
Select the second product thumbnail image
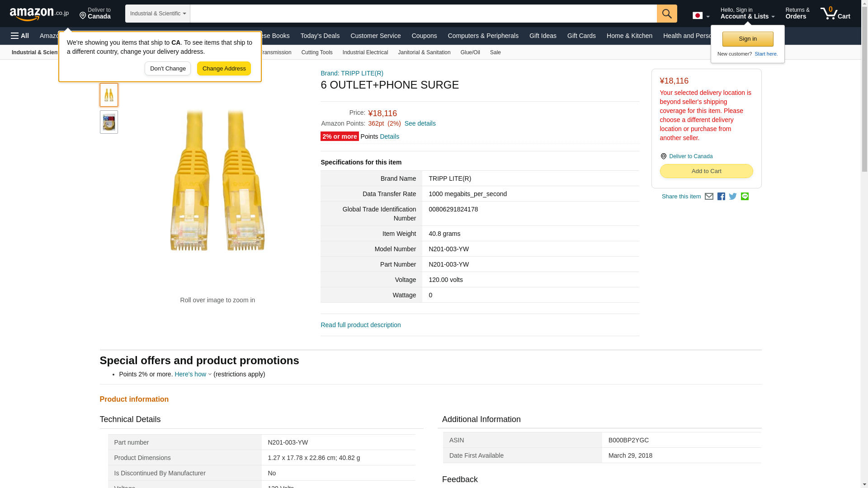point(108,122)
